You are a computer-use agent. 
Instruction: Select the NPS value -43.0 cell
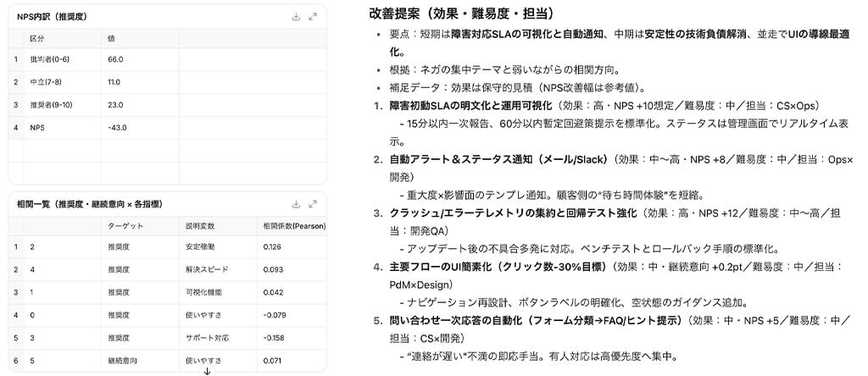click(116, 127)
